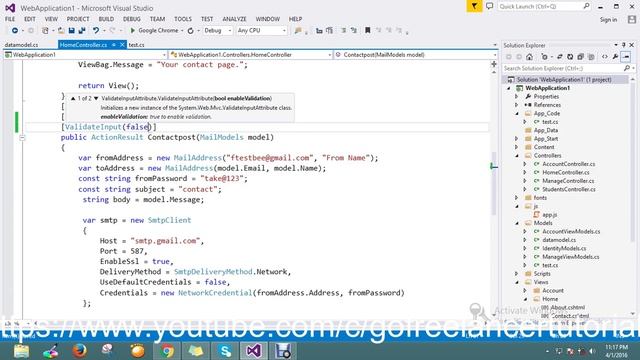
Task: Open File Explorer from the taskbar
Action: tap(21, 351)
